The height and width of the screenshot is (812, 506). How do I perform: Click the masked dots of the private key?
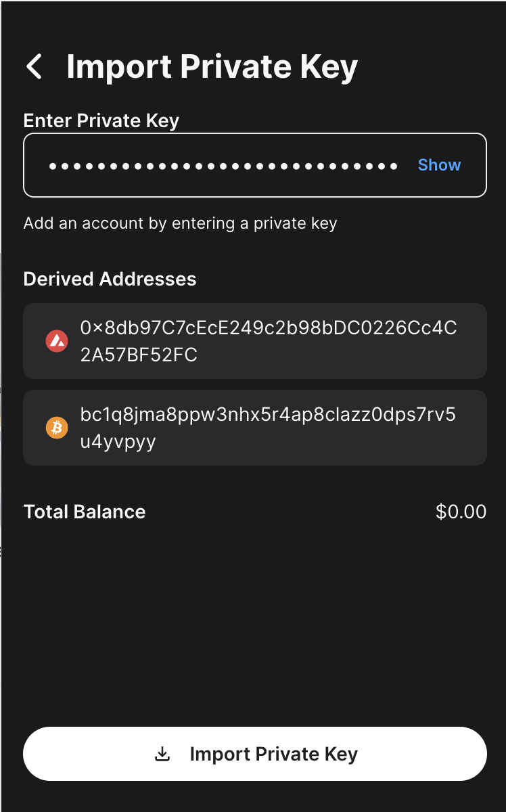223,166
